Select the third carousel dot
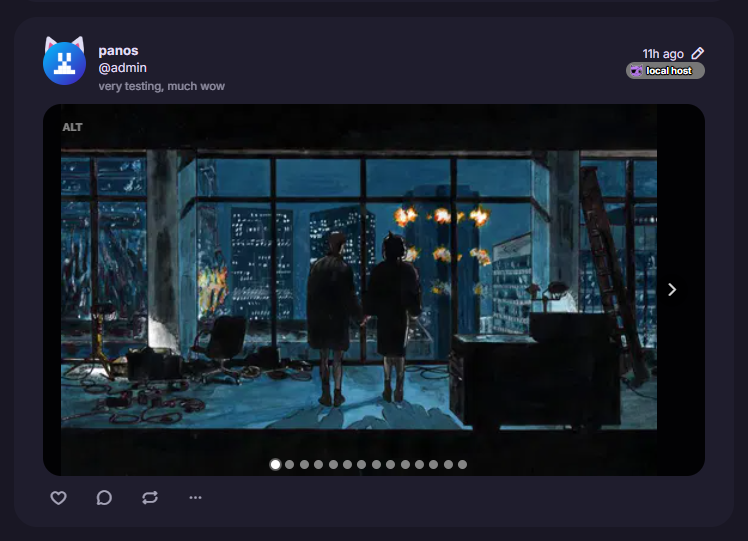This screenshot has width=748, height=541. (x=304, y=465)
